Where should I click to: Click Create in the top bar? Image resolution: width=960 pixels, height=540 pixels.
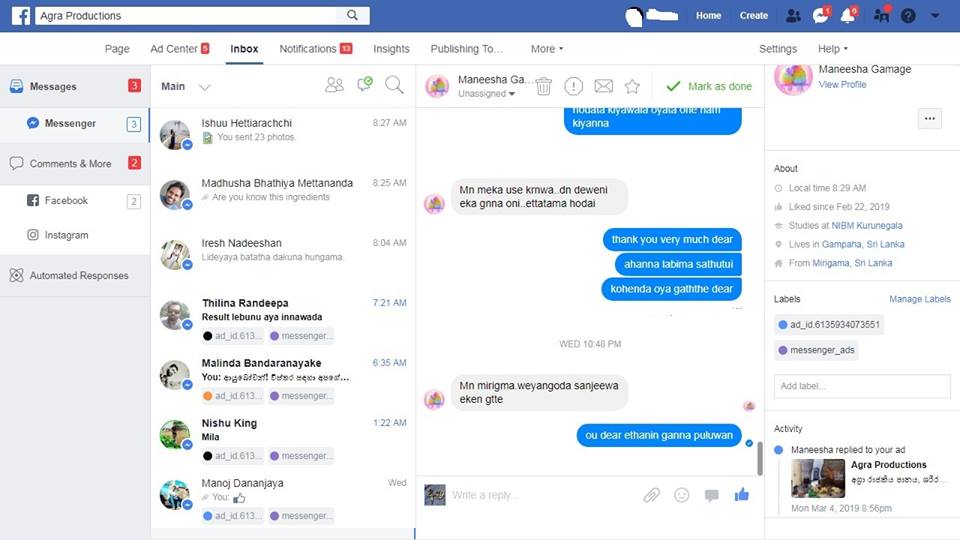coord(754,16)
